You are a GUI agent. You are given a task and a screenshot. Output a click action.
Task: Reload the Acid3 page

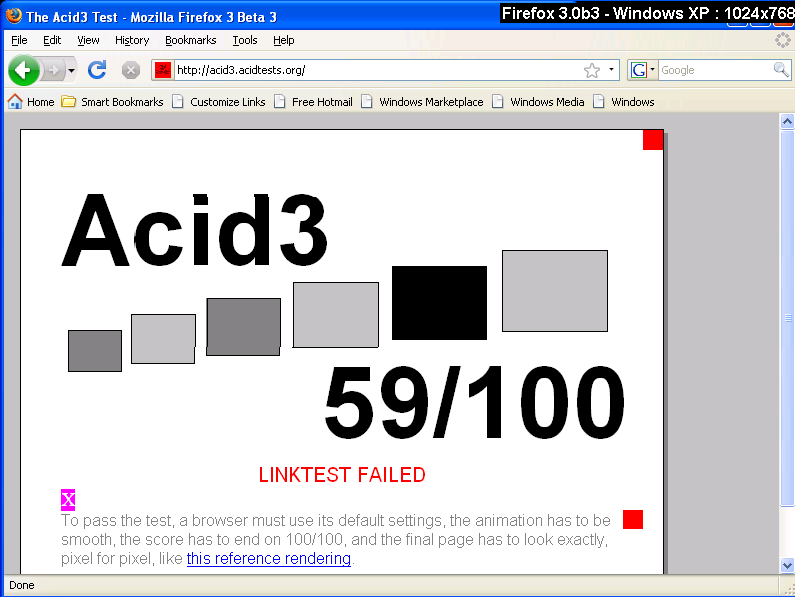97,70
